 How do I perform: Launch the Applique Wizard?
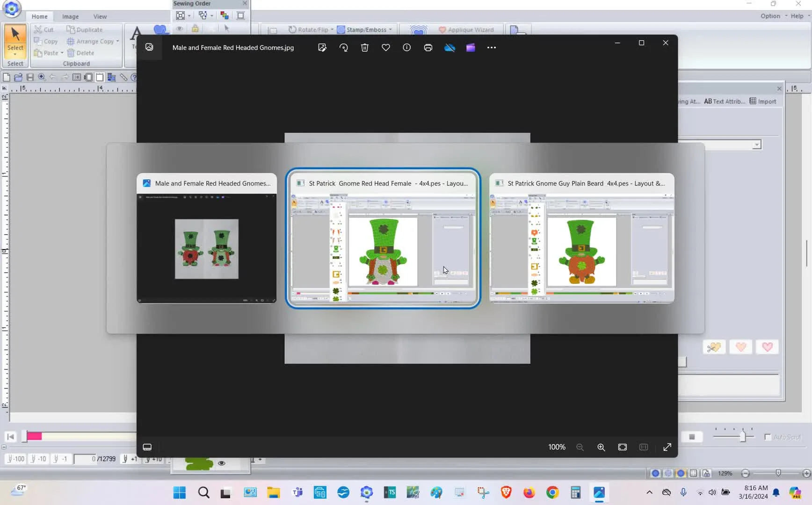466,29
